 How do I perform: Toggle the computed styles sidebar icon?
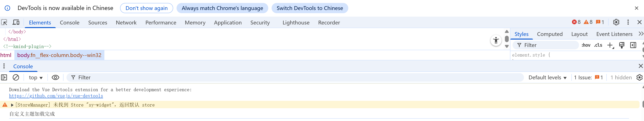633,45
